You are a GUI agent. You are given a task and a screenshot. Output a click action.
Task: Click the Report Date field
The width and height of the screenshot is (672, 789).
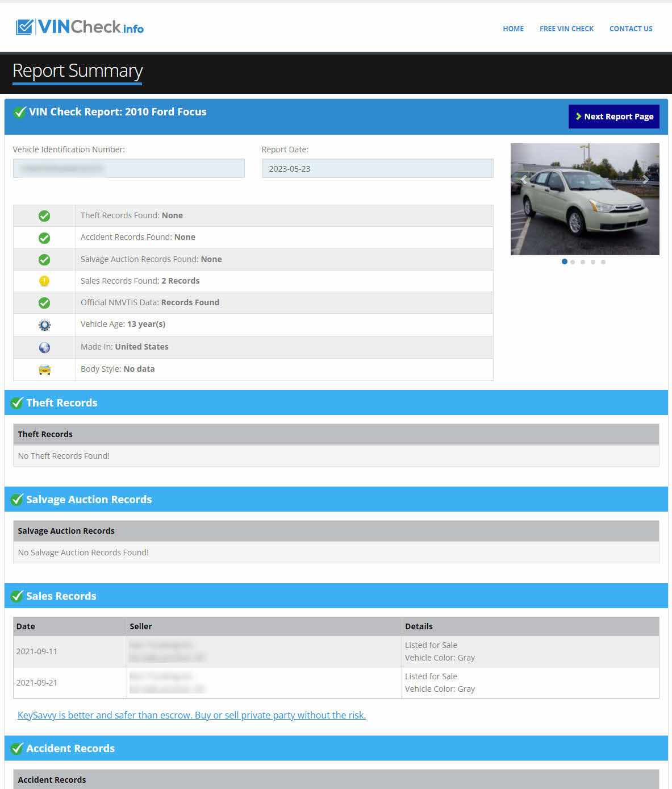pos(377,169)
